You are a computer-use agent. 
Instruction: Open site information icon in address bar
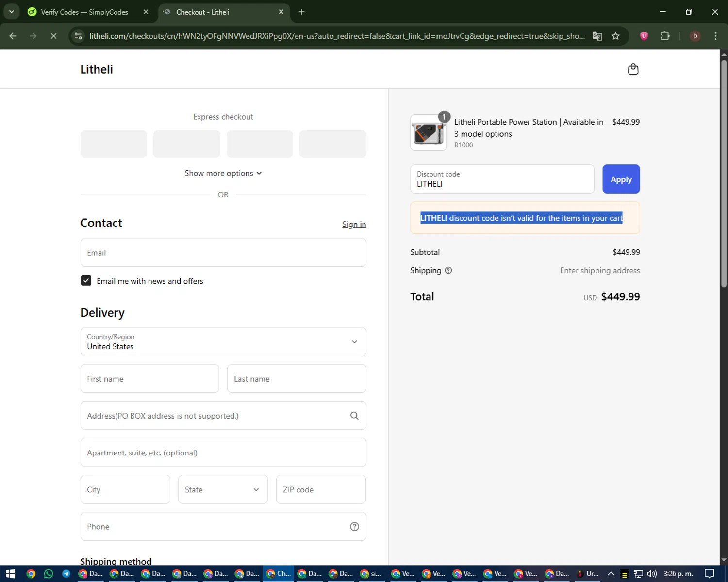(78, 36)
